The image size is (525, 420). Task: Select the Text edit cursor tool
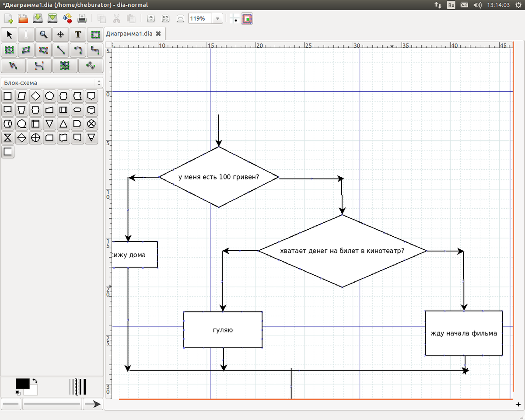(x=26, y=35)
